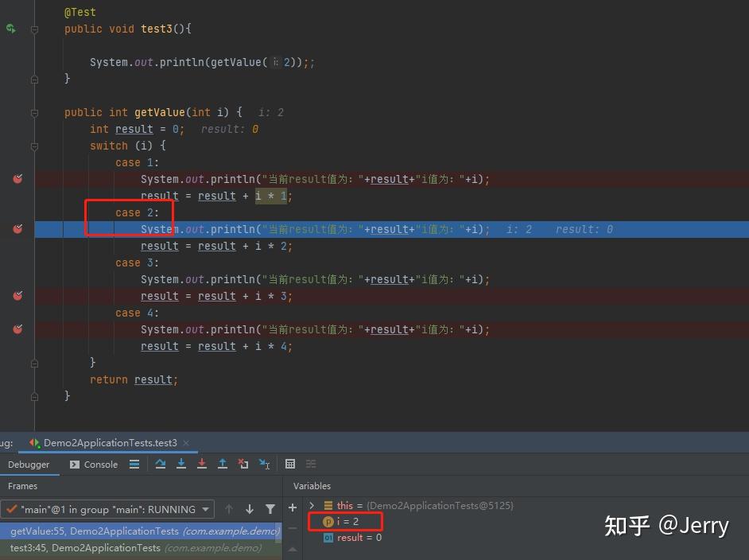This screenshot has width=749, height=560.
Task: Click the Step Into icon
Action: tap(181, 464)
